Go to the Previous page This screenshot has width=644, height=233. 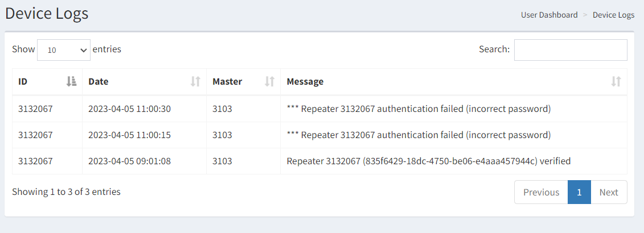[x=541, y=192]
